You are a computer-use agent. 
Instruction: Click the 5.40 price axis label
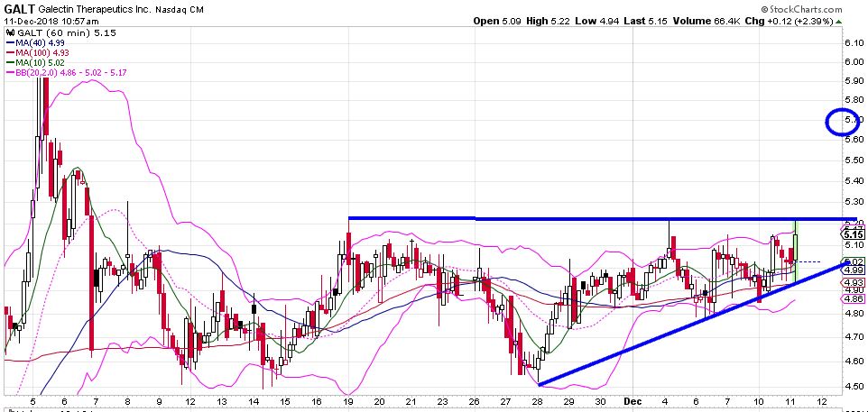tap(855, 181)
